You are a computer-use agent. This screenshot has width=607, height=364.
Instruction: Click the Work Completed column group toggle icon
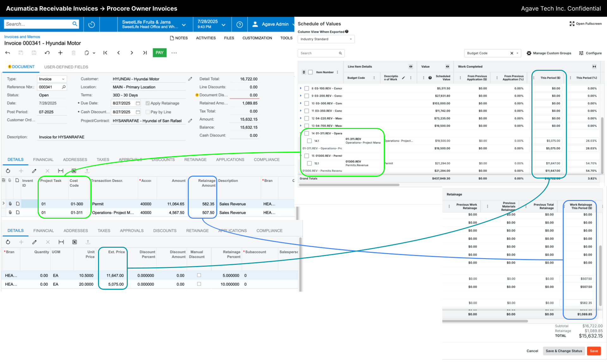point(594,66)
